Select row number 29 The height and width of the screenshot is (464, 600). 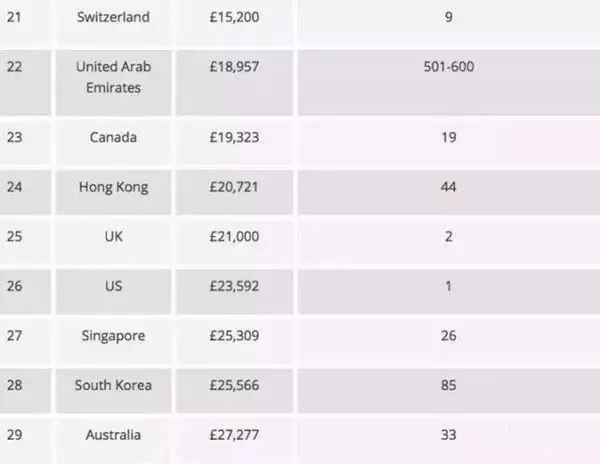point(14,435)
